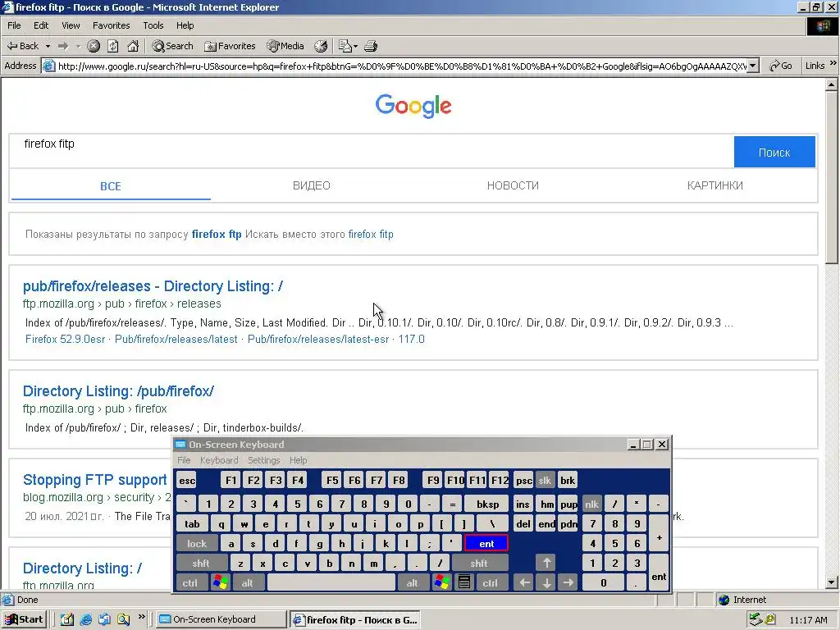Screen dimensions: 840x630
Task: Open the Firefox 52.9.0esr sublink
Action: pos(65,339)
